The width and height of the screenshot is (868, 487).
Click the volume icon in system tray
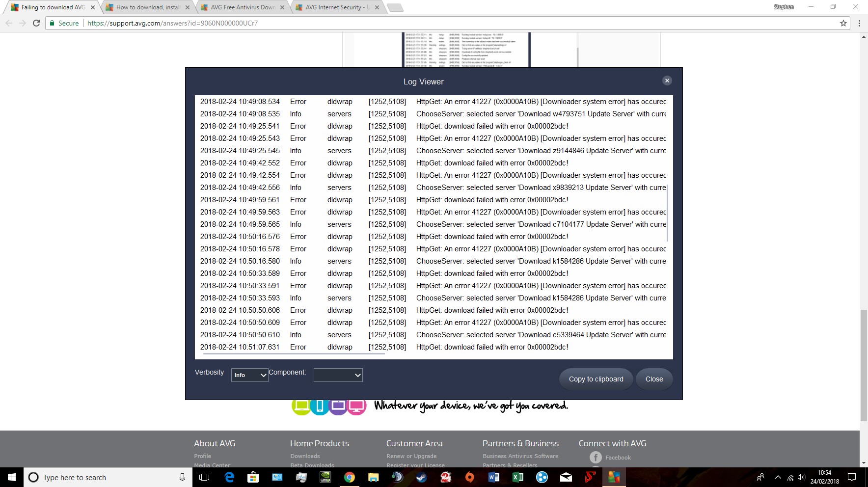point(801,477)
